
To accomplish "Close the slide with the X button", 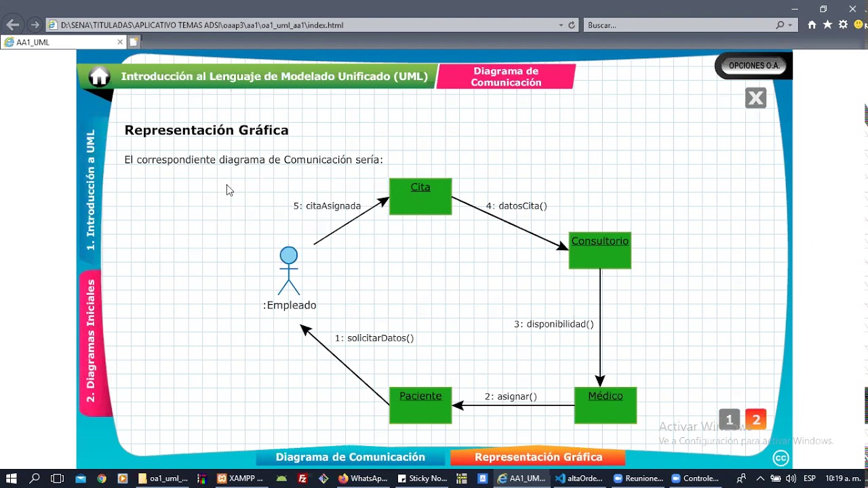I will tap(755, 98).
